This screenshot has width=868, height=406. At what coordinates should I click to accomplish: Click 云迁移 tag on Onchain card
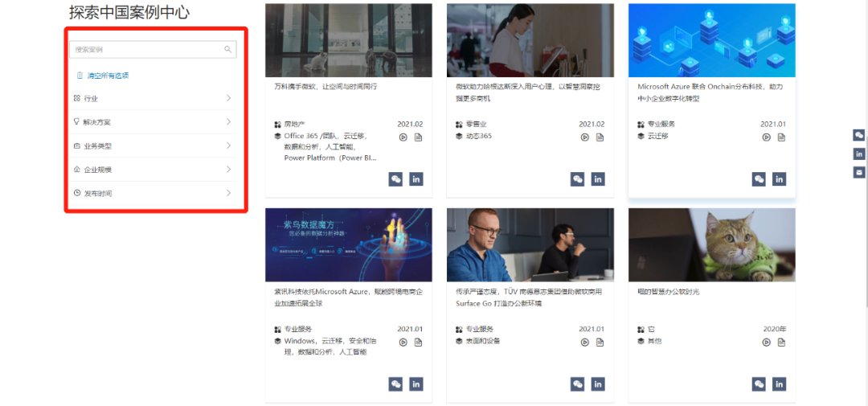coord(657,136)
